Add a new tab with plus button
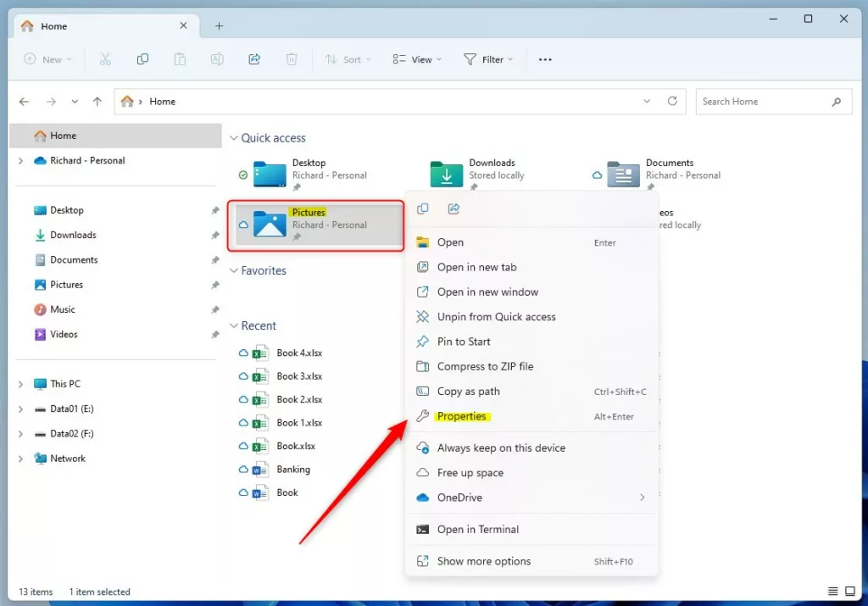Viewport: 868px width, 606px height. [x=220, y=26]
